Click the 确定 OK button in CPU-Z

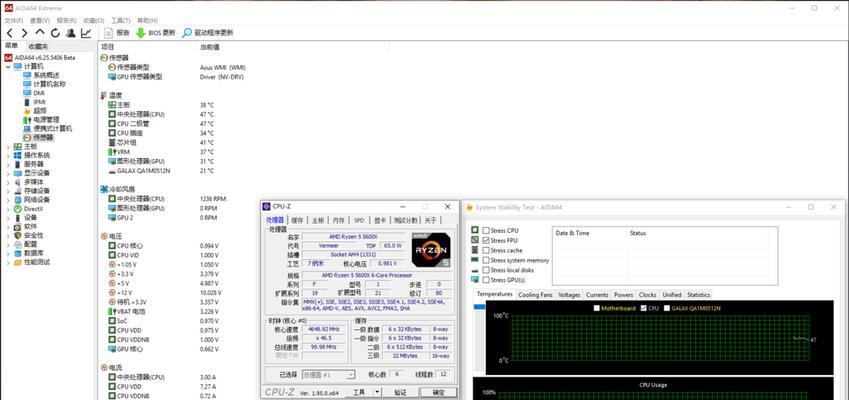point(439,392)
